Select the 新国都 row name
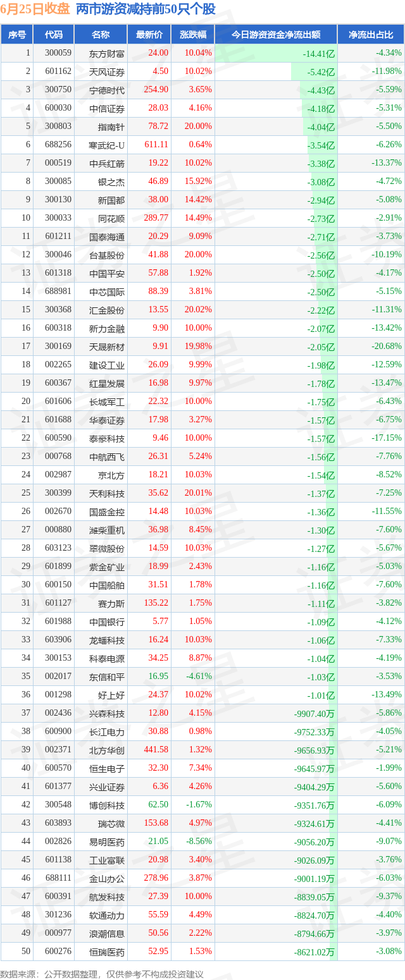Image resolution: width=405 pixels, height=980 pixels. tap(111, 200)
